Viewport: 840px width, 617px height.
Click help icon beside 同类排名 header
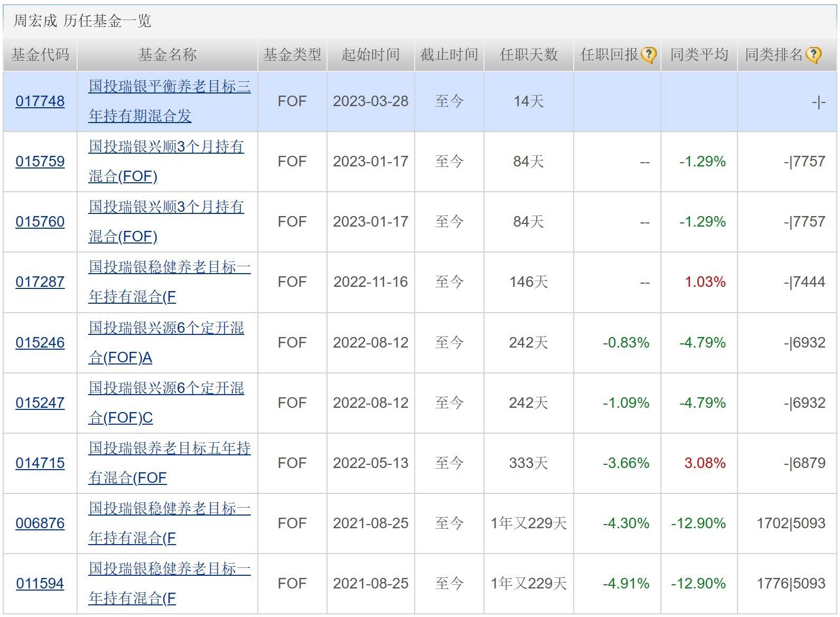tap(814, 55)
